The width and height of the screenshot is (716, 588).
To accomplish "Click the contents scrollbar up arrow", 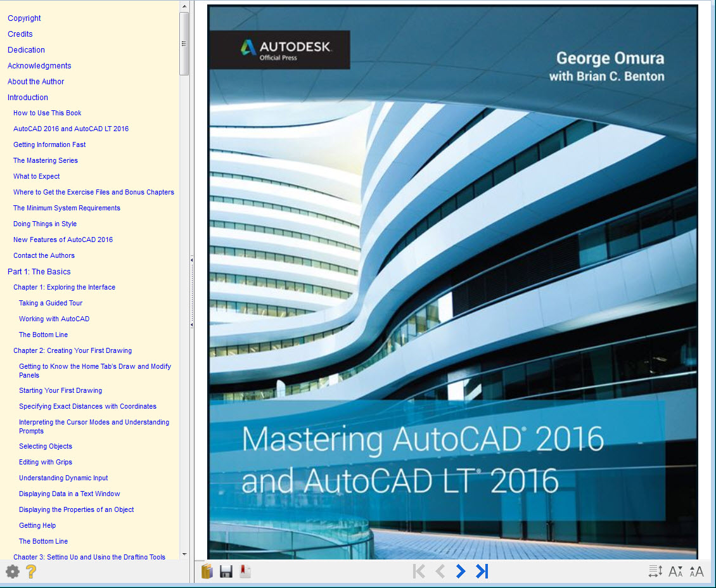I will (x=184, y=6).
